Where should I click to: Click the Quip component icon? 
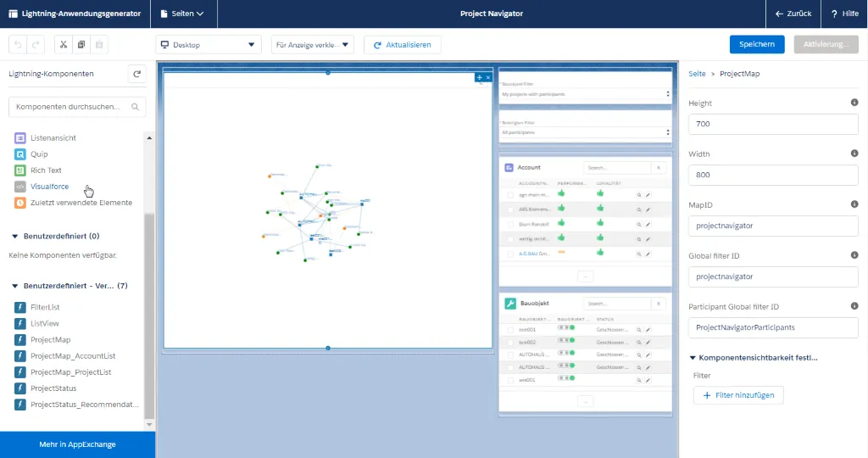(20, 154)
